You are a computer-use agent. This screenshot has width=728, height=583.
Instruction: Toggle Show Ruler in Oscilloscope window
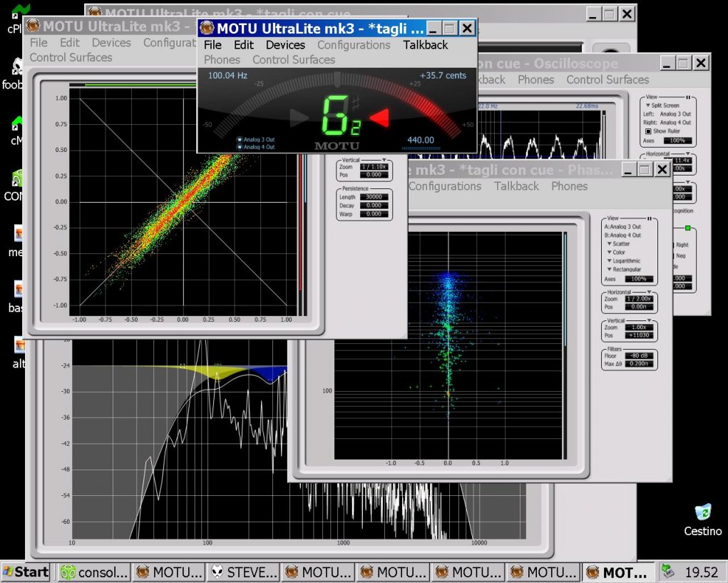(x=648, y=131)
